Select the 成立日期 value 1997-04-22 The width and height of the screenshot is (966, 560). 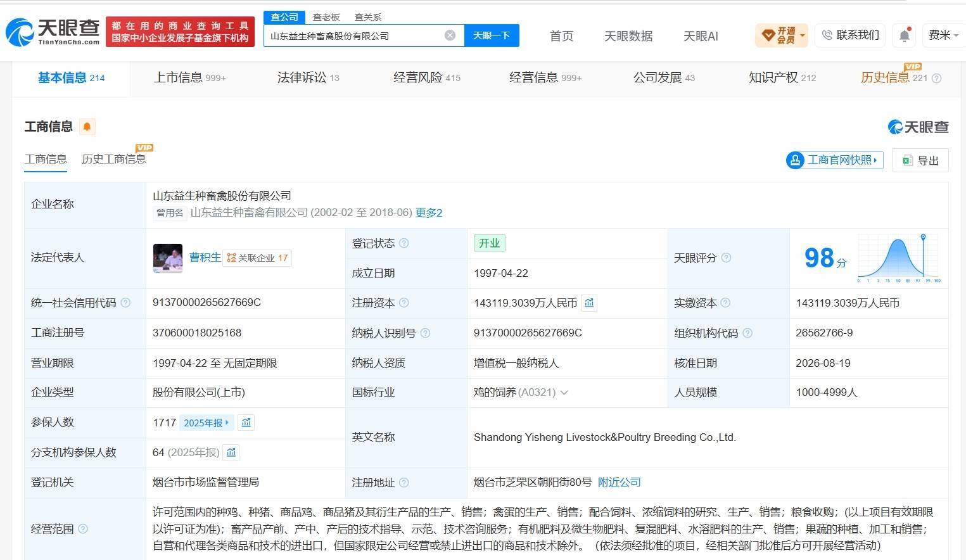pyautogui.click(x=500, y=273)
